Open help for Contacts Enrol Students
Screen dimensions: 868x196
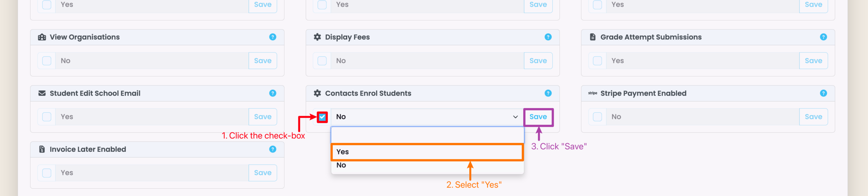(548, 93)
